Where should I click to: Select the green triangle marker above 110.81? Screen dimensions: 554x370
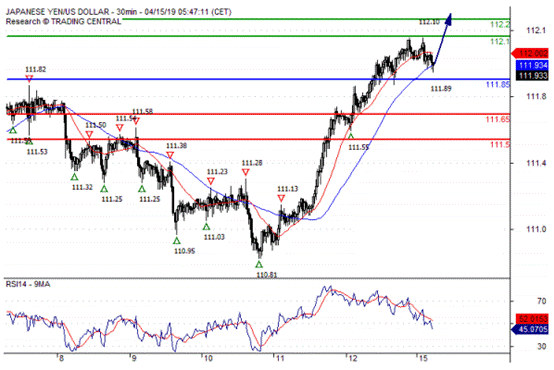coord(259,264)
